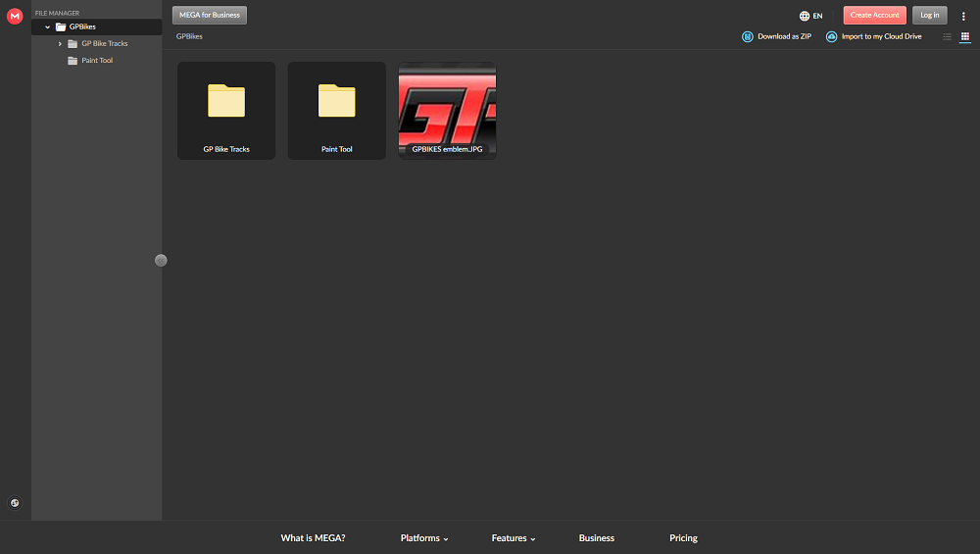Open the Features footer dropdown
The image size is (980, 554).
tap(514, 537)
